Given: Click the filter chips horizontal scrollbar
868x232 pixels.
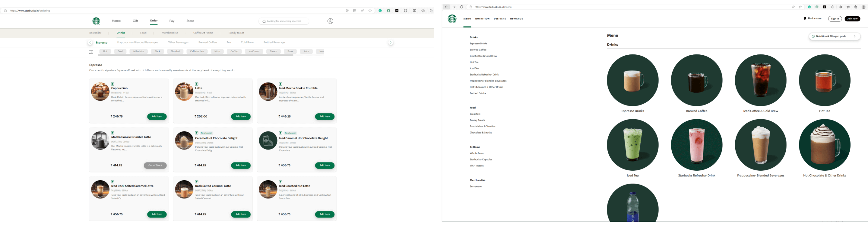Looking at the screenshot, I should tap(196, 55).
